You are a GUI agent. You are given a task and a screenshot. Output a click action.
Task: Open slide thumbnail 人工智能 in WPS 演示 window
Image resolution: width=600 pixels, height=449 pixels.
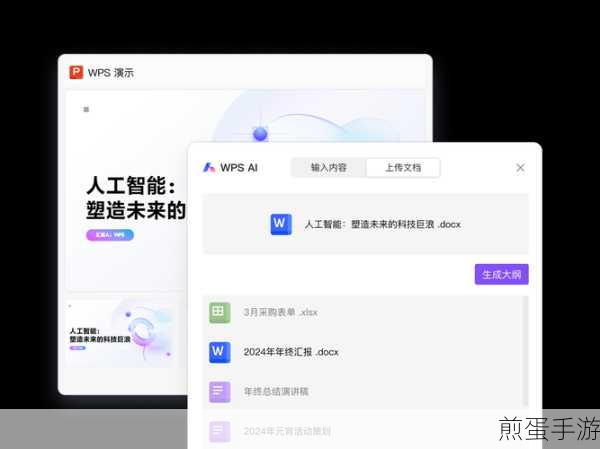tap(122, 333)
